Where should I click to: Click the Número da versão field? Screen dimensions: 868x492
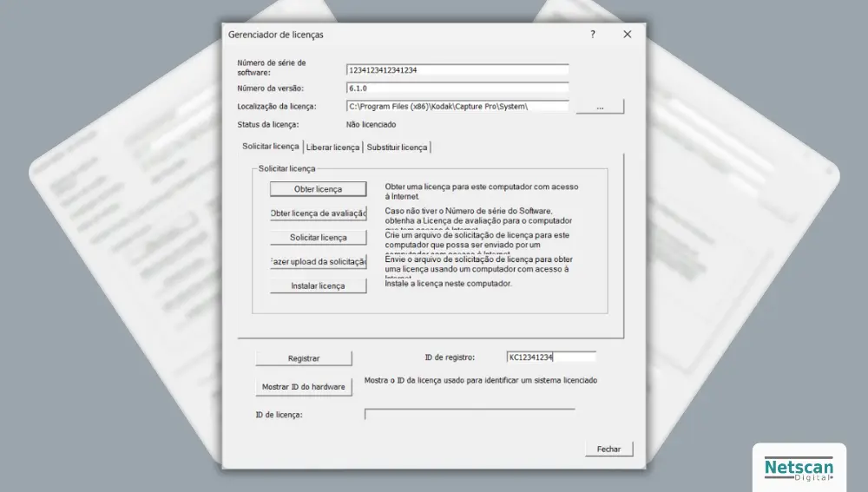tap(457, 88)
